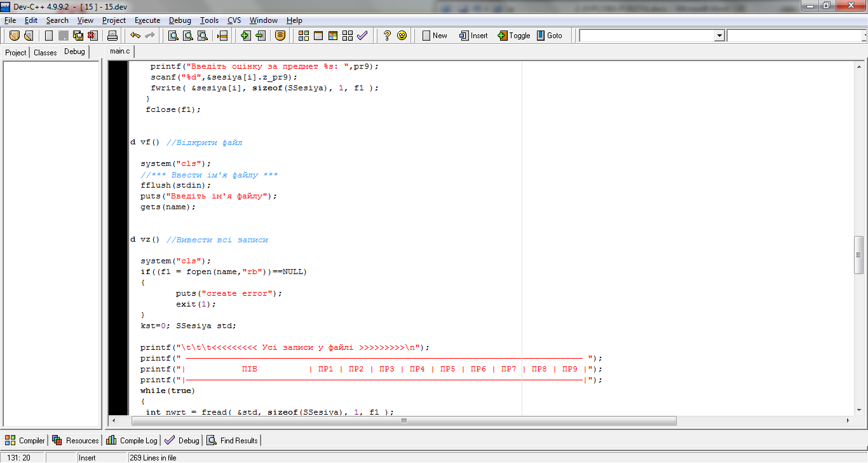
Task: Open the File menu
Action: (x=10, y=20)
